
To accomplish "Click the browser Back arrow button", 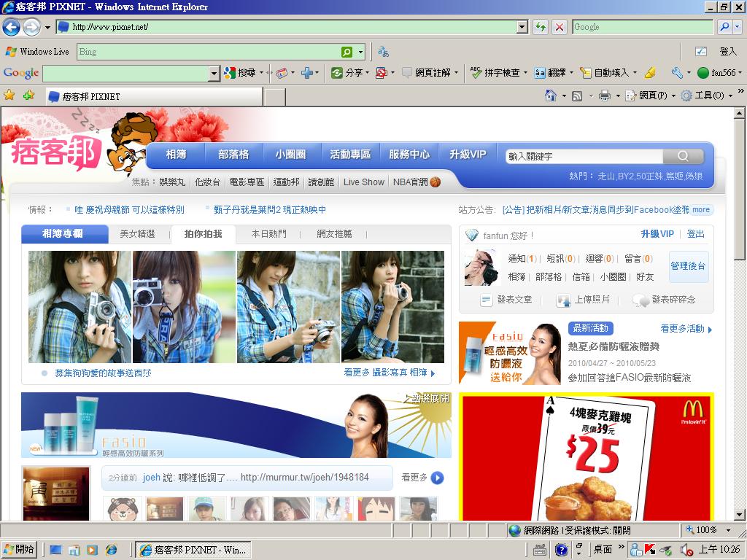I will (x=11, y=27).
